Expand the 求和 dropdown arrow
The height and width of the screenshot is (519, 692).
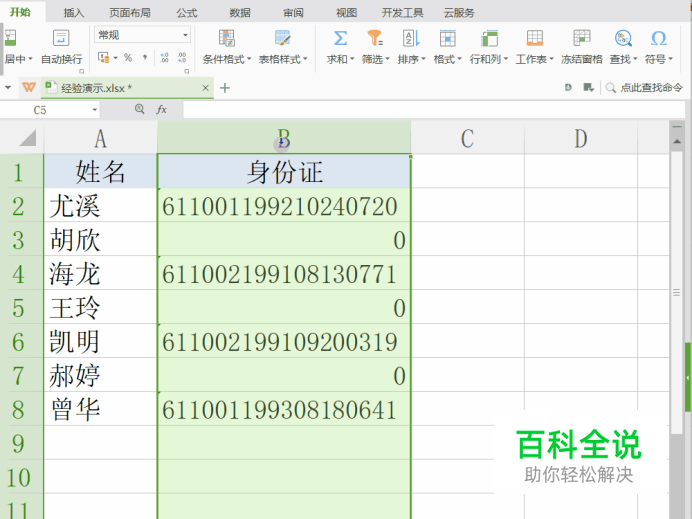point(353,59)
